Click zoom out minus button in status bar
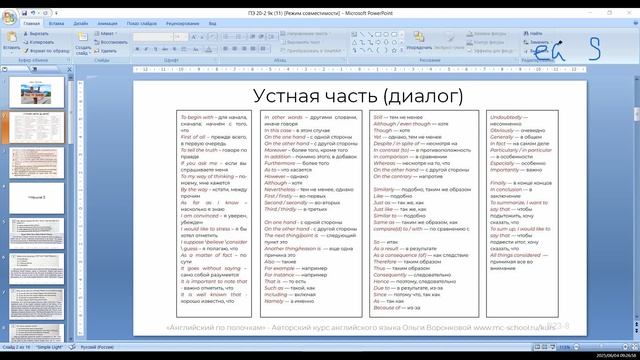Viewport: 640px width, 360px height. click(x=576, y=347)
